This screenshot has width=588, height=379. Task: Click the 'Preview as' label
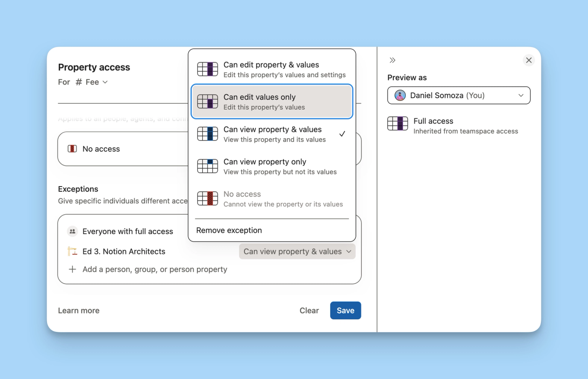coord(407,78)
